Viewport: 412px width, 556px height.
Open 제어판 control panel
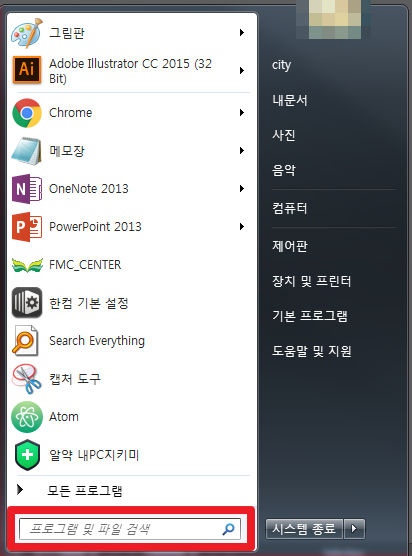coord(290,246)
